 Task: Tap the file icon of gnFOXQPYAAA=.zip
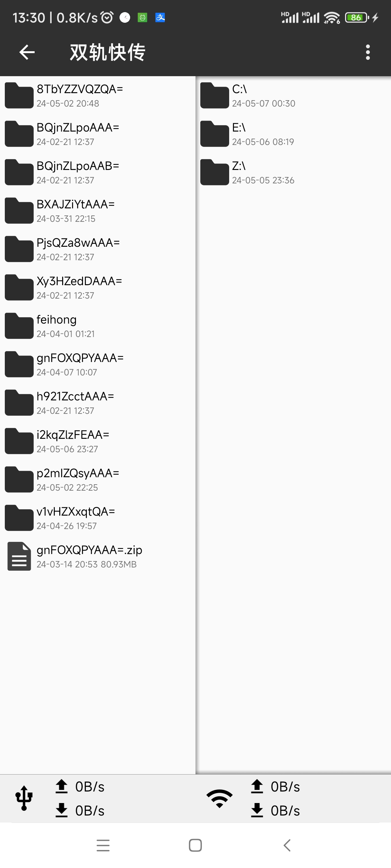(x=19, y=556)
